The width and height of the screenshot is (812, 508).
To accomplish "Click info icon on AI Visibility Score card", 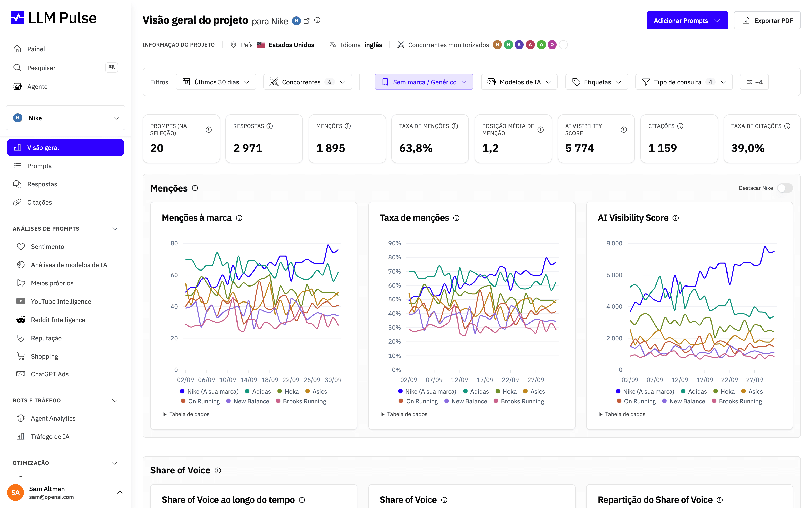I will pos(623,130).
